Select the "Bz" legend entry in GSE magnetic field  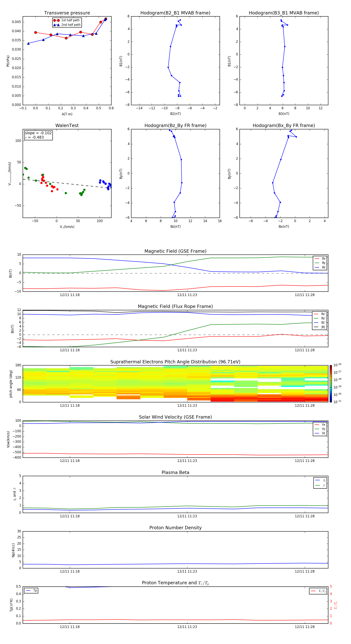320,268
